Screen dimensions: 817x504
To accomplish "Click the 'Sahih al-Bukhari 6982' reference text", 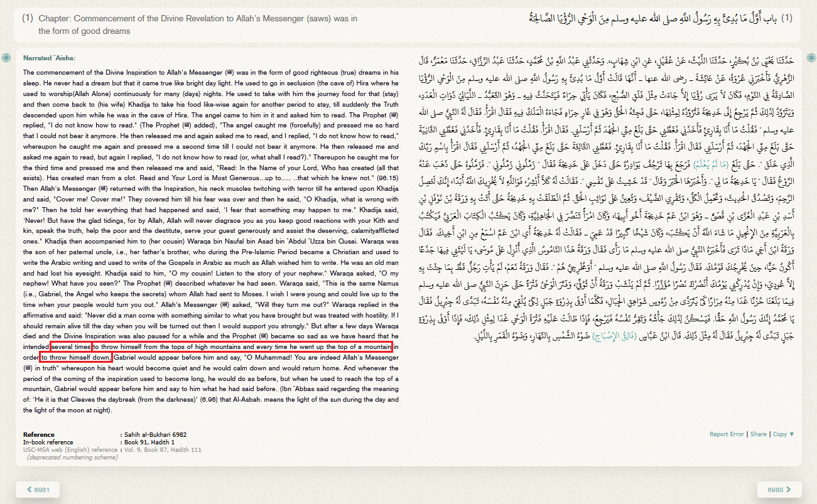I will coord(154,434).
